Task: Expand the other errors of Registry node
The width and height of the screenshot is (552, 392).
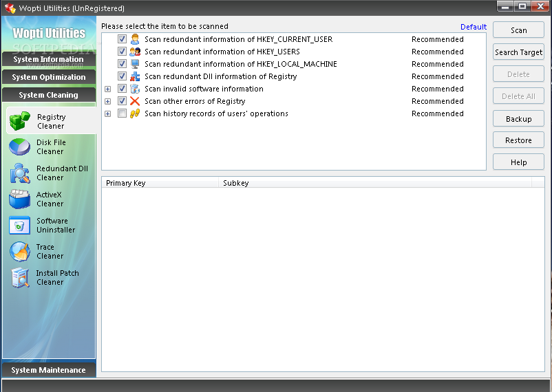Action: pos(108,101)
